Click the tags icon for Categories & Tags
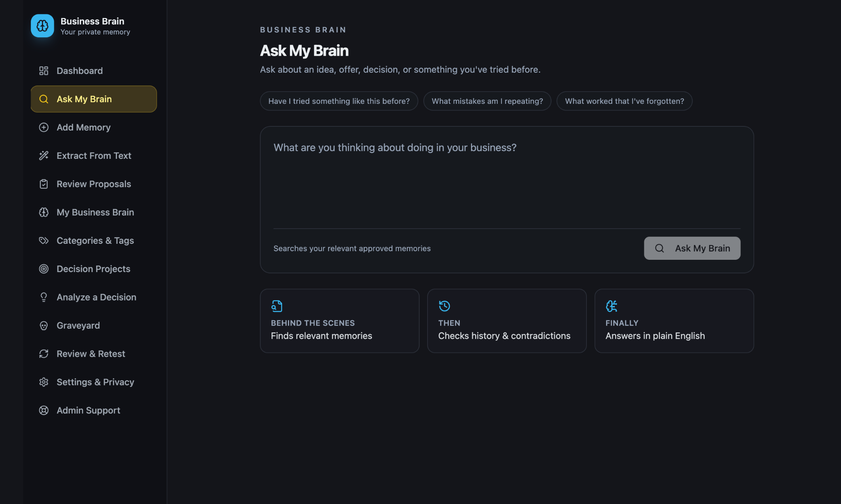Image resolution: width=841 pixels, height=504 pixels. (x=44, y=241)
